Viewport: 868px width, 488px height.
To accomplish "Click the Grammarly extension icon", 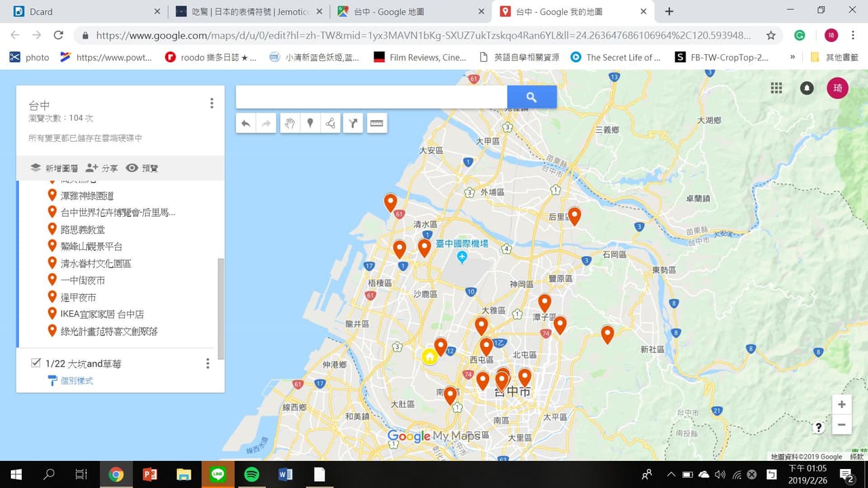I will (800, 35).
